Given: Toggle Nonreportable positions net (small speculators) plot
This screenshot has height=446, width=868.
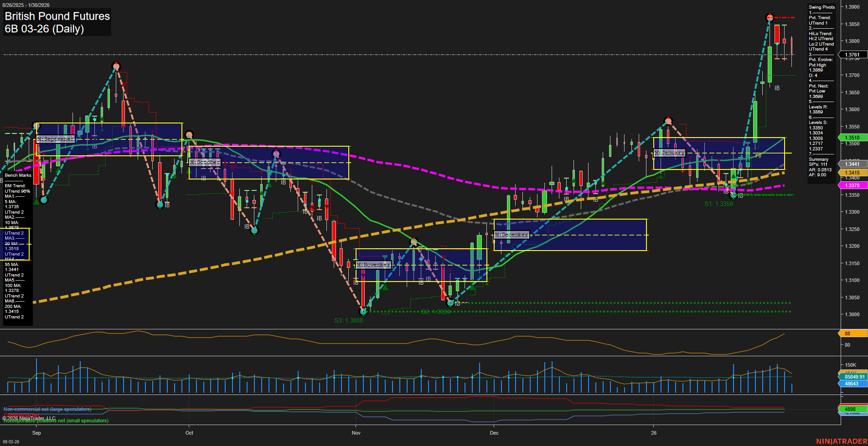Looking at the screenshot, I should [x=55, y=420].
